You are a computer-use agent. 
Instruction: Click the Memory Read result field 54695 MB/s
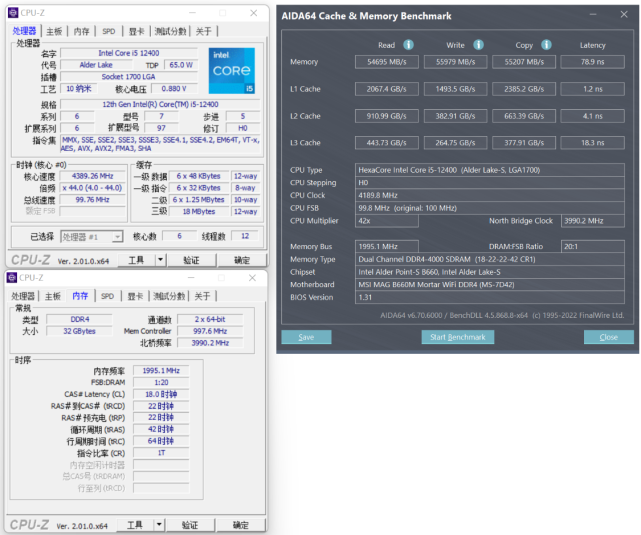tap(387, 62)
